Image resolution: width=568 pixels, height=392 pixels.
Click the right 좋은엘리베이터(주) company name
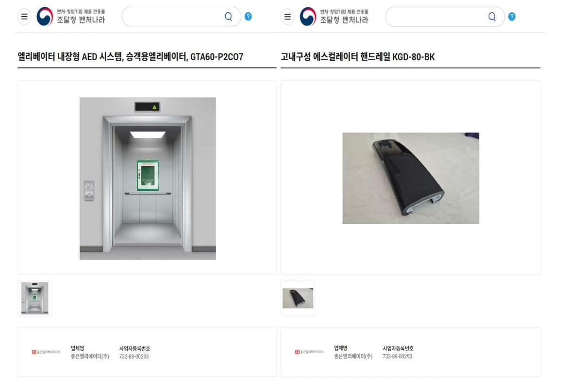[x=353, y=357]
